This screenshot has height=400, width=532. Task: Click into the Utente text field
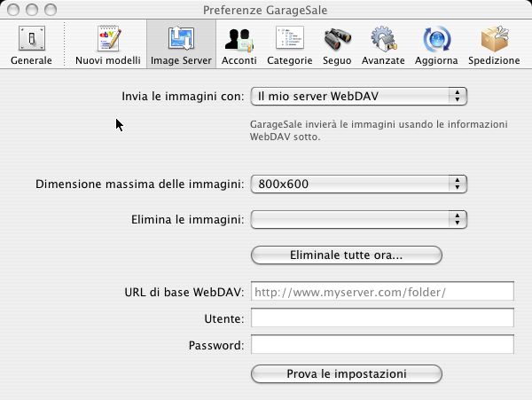(x=382, y=318)
